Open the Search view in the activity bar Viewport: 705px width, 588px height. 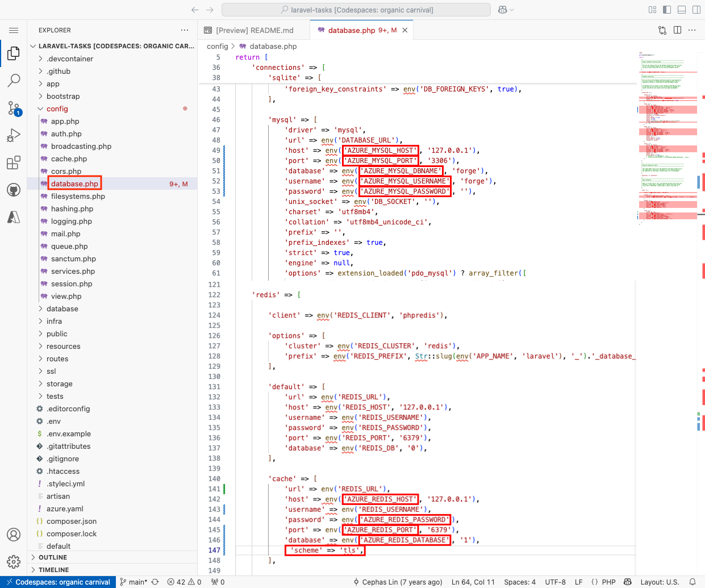pyautogui.click(x=14, y=81)
